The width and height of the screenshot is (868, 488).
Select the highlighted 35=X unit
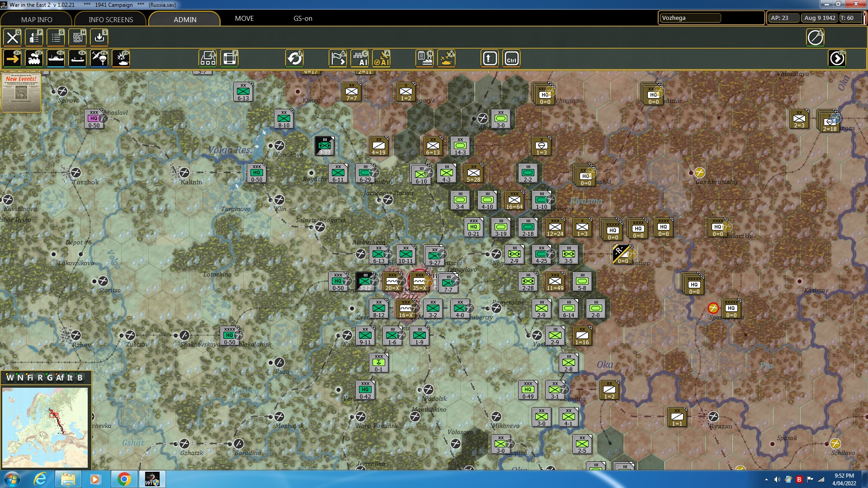(x=420, y=282)
